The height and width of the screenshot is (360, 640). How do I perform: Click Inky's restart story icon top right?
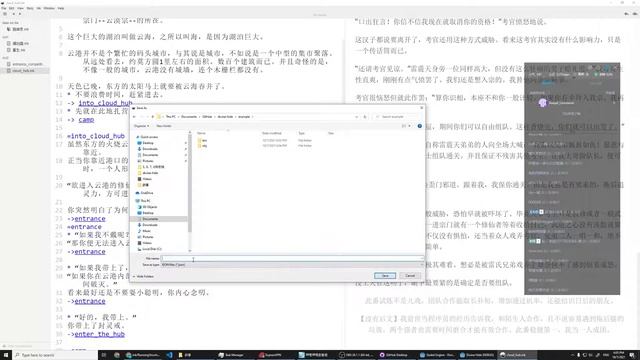[x=635, y=14]
